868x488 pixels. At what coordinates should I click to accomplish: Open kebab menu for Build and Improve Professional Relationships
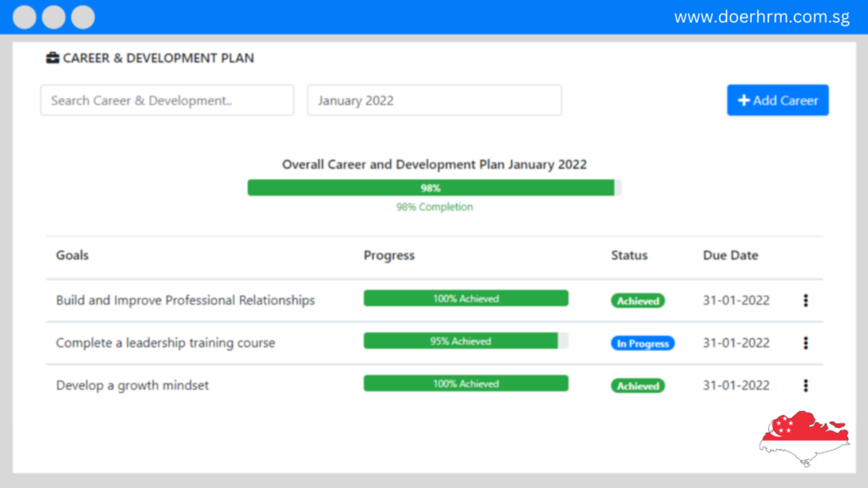pyautogui.click(x=805, y=301)
